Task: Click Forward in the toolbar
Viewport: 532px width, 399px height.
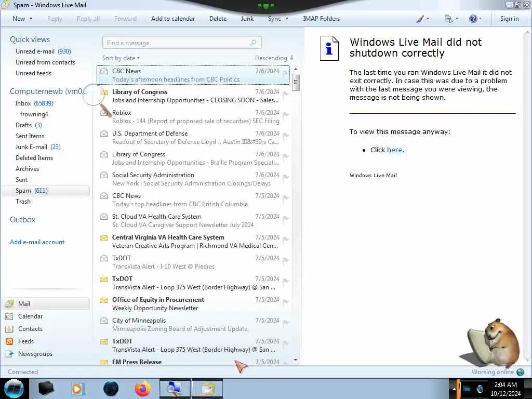Action: (x=125, y=19)
